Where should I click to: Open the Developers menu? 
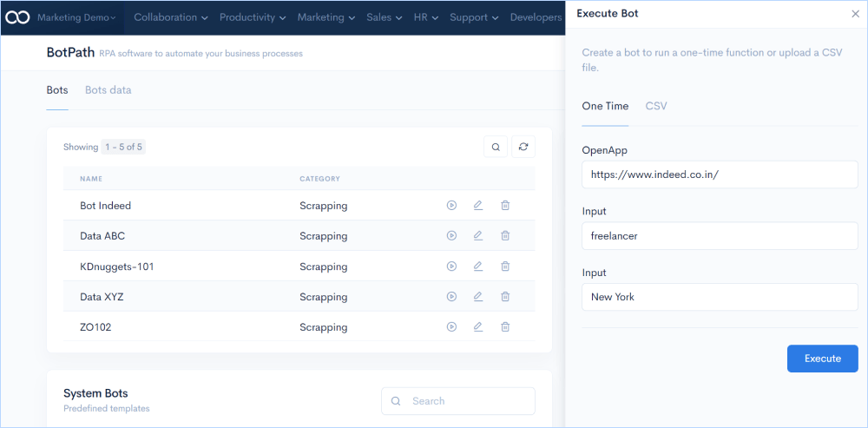(x=536, y=17)
